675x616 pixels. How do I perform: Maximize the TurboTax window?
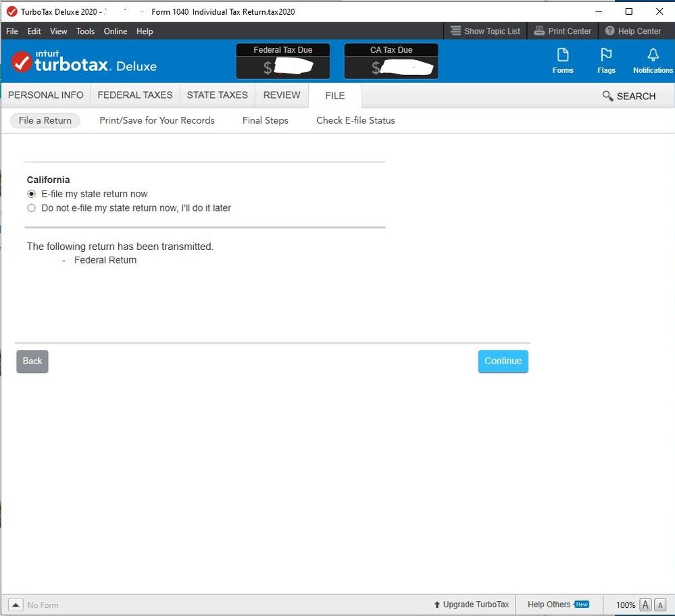coord(628,11)
